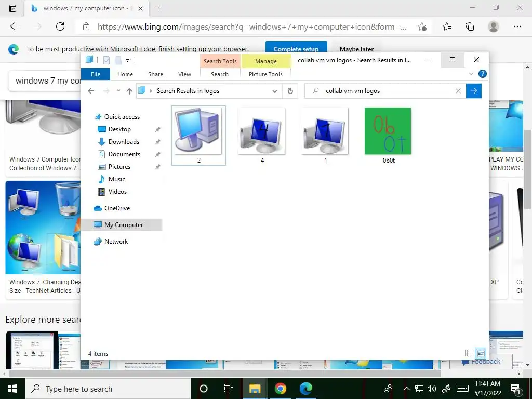
Task: Open the taskbar notification center icon
Action: (515, 389)
